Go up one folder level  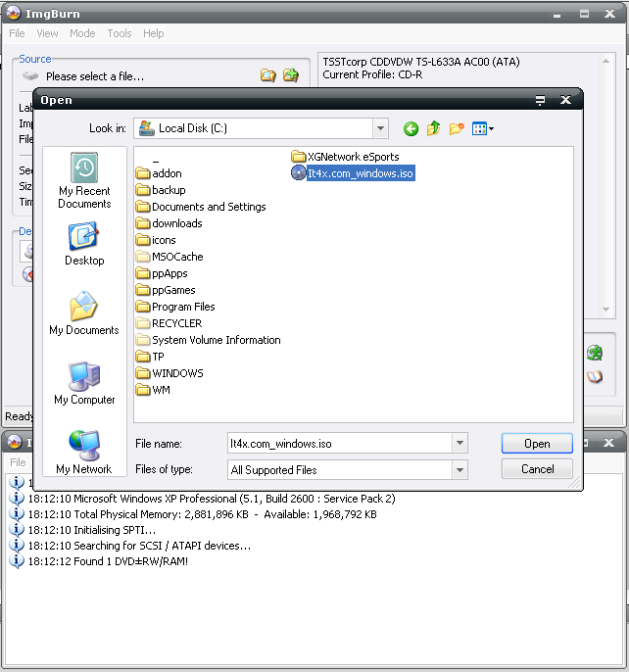433,128
